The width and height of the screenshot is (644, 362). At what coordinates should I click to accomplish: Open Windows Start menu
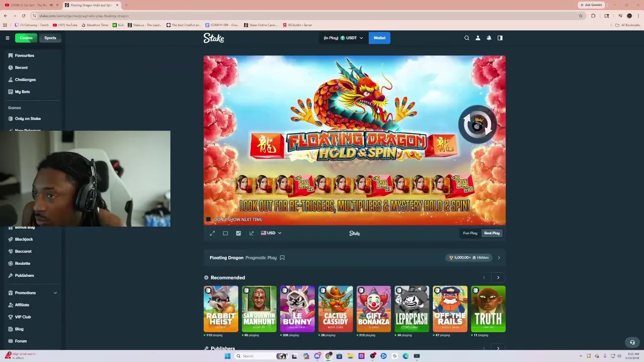point(227,356)
